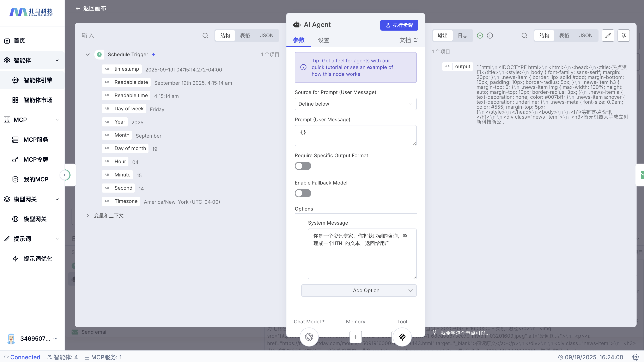Click the 执行步骤 button

(x=399, y=25)
